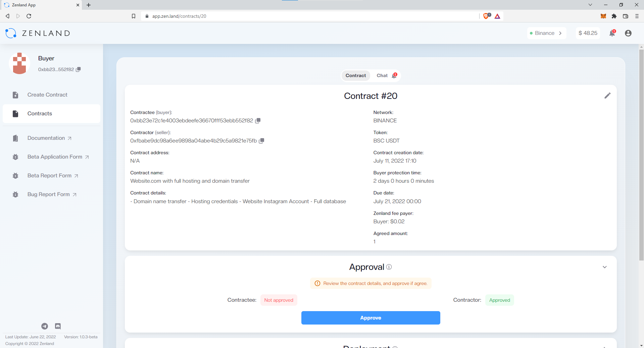The height and width of the screenshot is (348, 644).
Task: Open the Documentation link
Action: pos(50,138)
